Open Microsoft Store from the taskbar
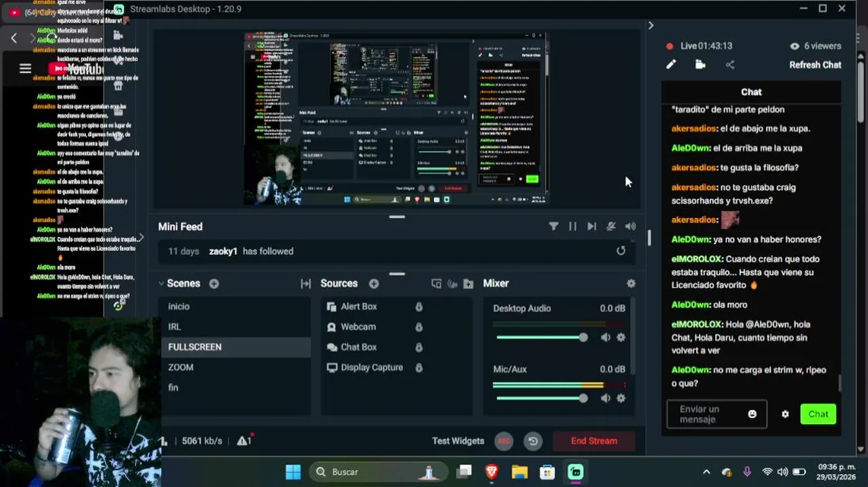This screenshot has height=487, width=868. [547, 471]
